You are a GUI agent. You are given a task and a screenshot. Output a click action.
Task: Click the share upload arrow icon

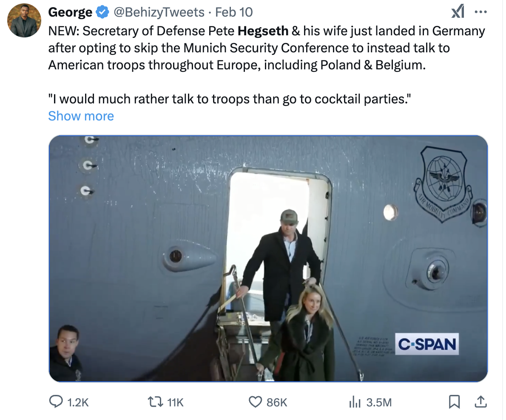point(480,401)
